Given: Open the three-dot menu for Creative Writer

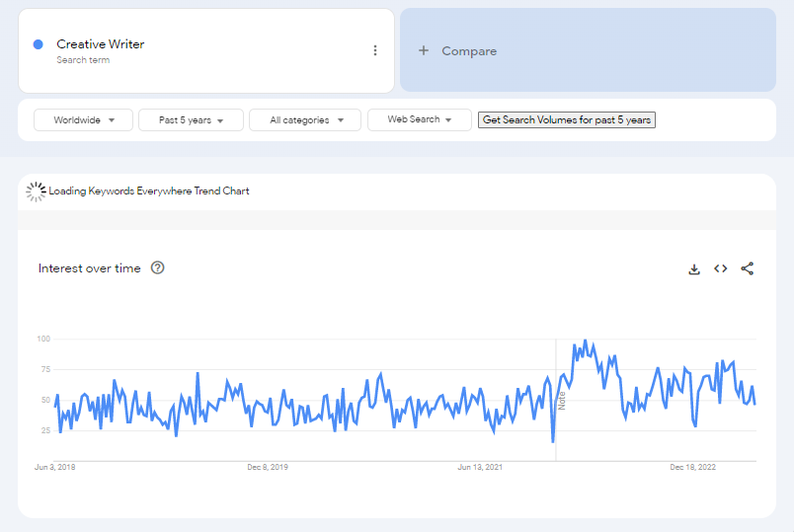Looking at the screenshot, I should click(375, 50).
